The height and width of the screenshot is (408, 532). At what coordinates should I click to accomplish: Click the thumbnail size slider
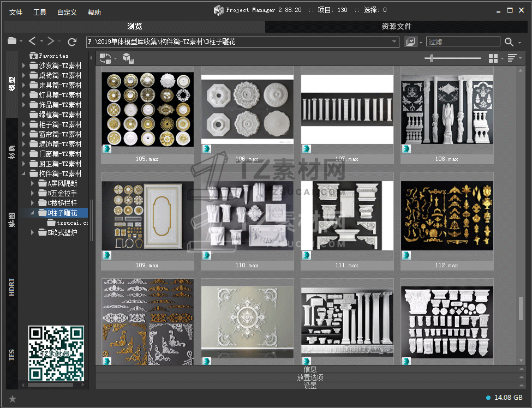click(432, 58)
